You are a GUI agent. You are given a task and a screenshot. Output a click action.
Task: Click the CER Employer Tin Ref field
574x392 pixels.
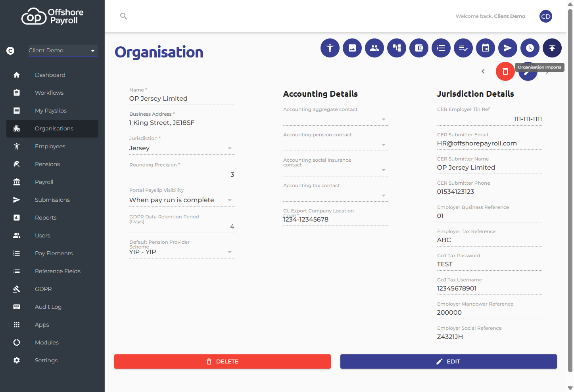490,119
